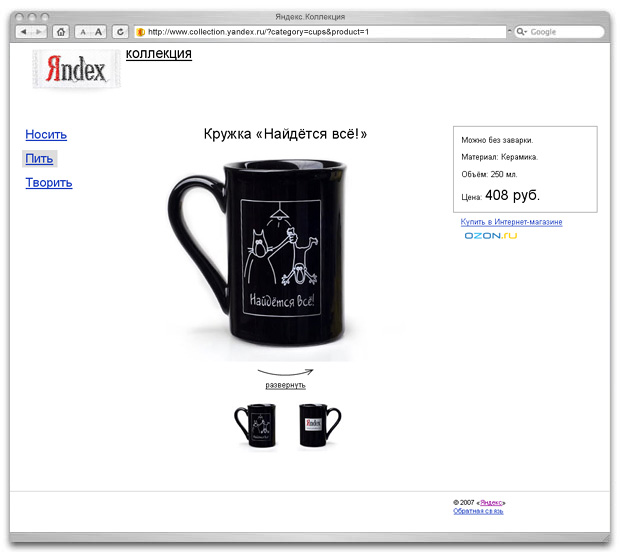Open the search magnifier dropdown
The width and height of the screenshot is (620, 552).
coord(522,32)
